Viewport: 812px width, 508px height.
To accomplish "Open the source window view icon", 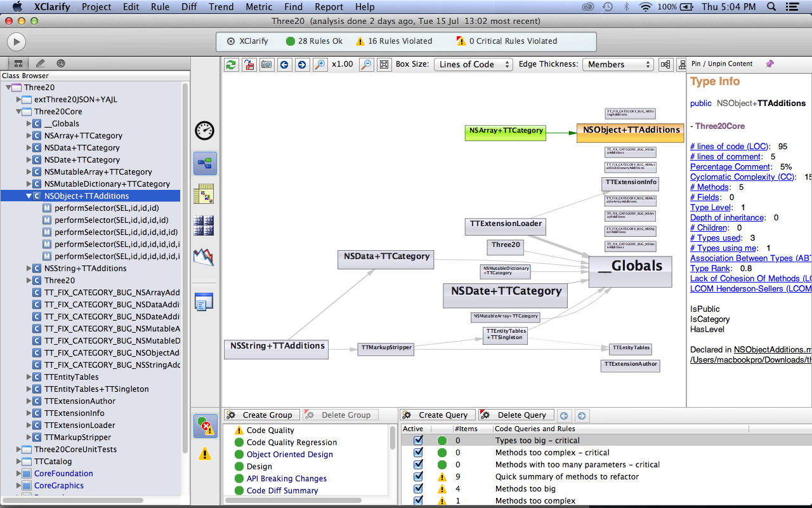I will coord(204,302).
